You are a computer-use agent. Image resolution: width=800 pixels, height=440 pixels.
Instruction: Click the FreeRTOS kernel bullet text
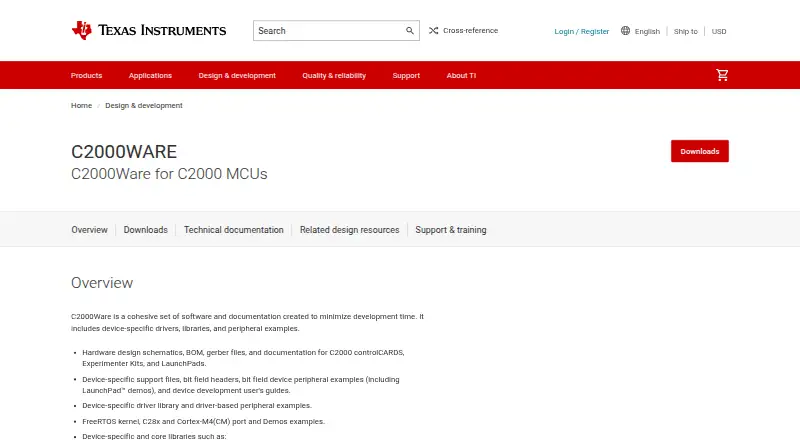pos(204,422)
